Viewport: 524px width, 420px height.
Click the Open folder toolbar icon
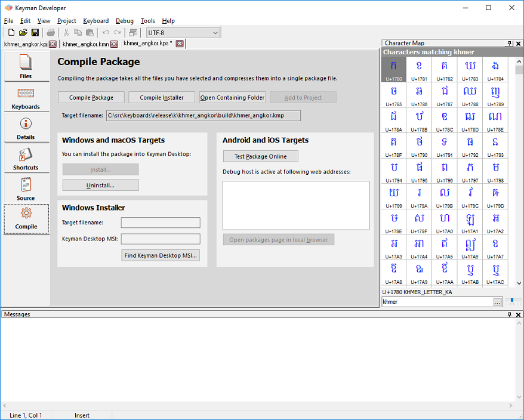[23, 32]
